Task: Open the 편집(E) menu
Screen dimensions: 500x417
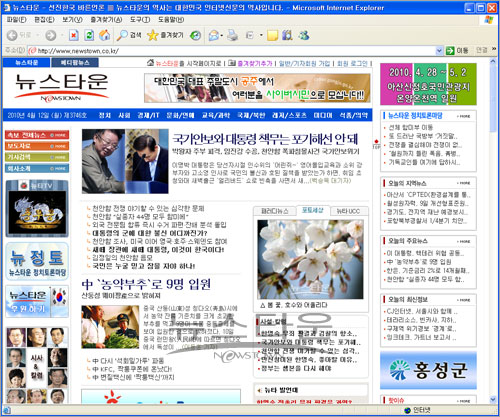Action: [44, 20]
